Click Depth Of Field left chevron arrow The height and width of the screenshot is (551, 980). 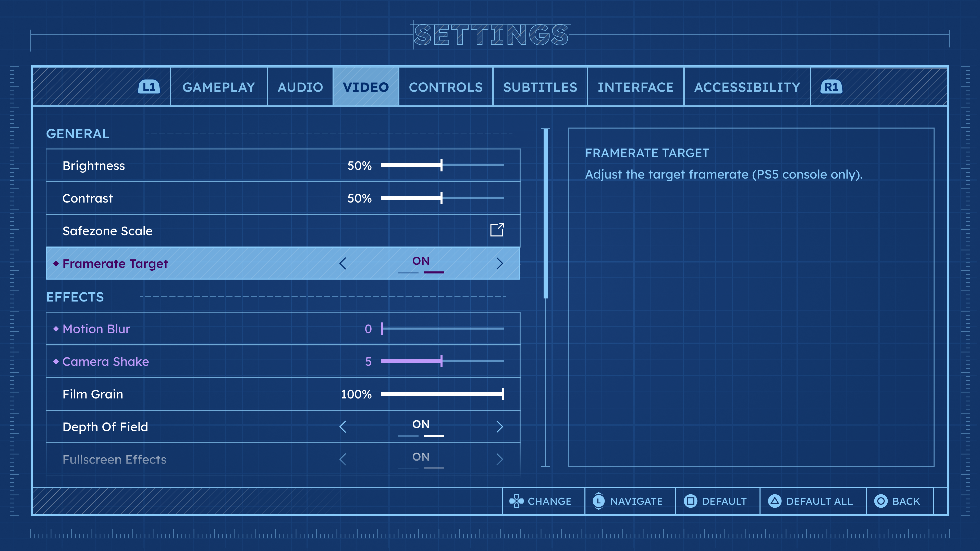point(343,427)
